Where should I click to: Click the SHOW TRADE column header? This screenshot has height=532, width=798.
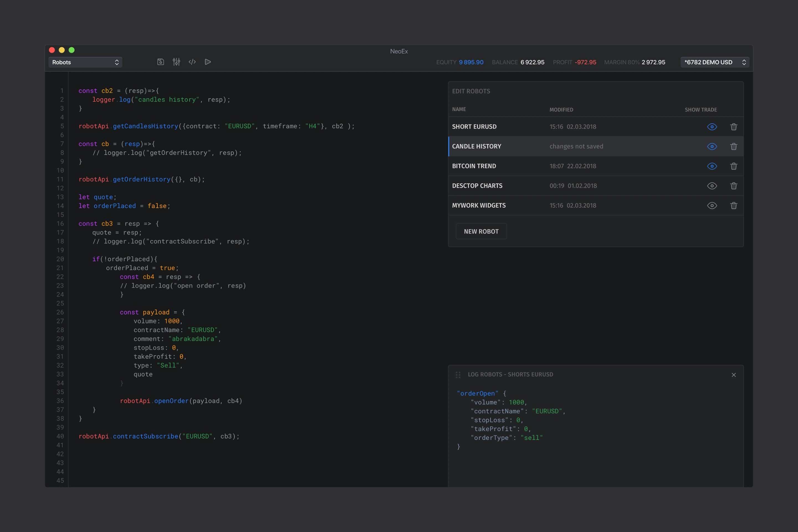coord(701,110)
